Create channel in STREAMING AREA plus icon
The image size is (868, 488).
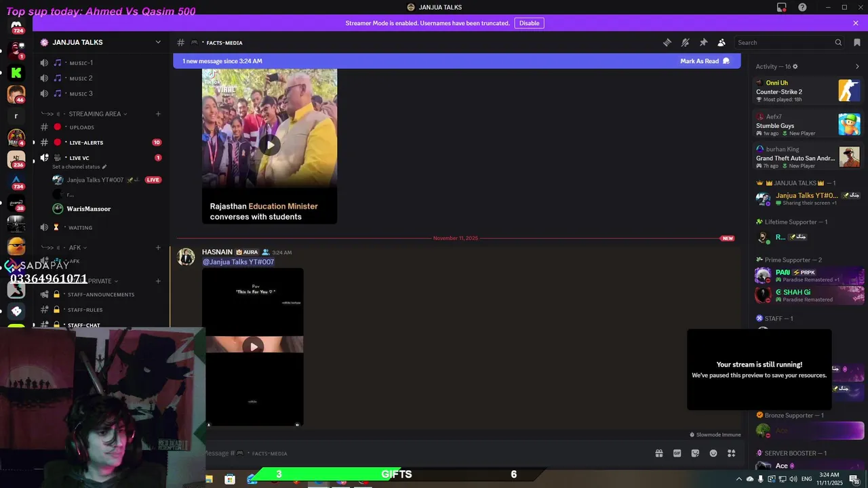pos(158,114)
